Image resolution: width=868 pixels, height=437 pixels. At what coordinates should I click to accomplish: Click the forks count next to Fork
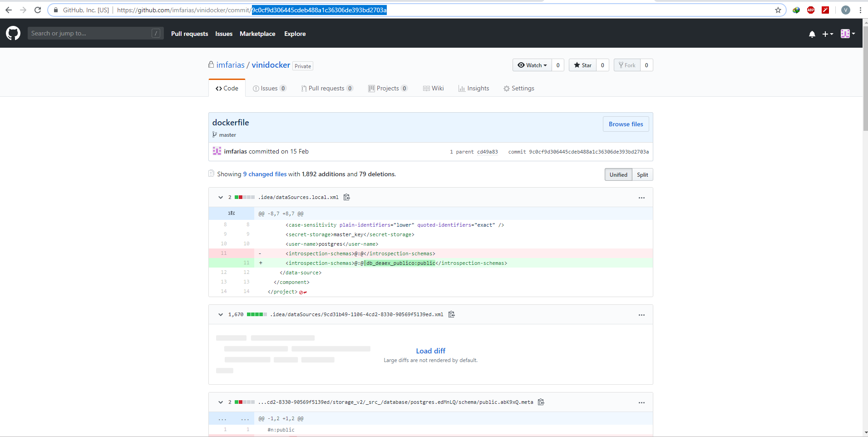click(646, 65)
